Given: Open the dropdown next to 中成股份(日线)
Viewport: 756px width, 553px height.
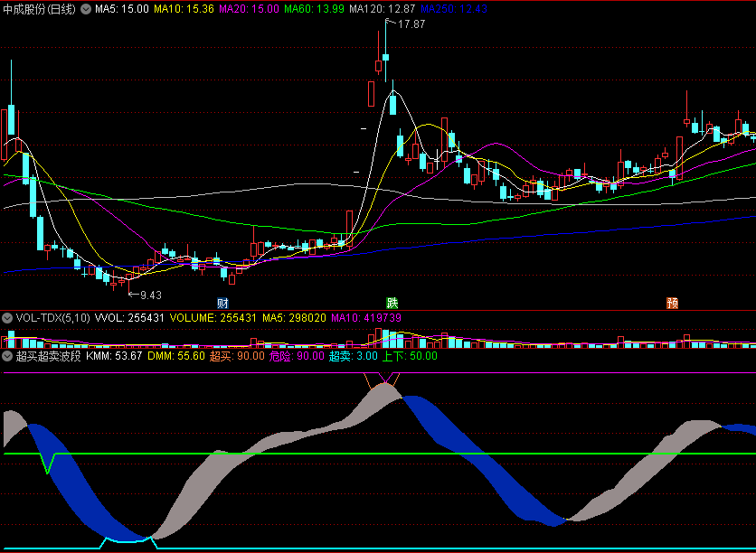Looking at the screenshot, I should 85,9.
